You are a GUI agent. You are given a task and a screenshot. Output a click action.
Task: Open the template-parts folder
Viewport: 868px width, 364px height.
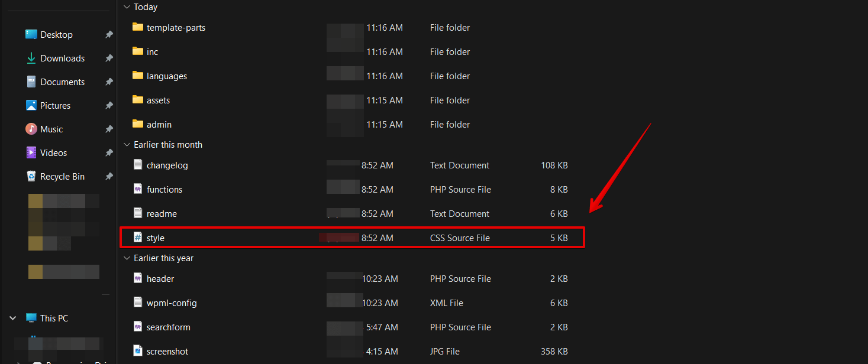[x=176, y=27]
